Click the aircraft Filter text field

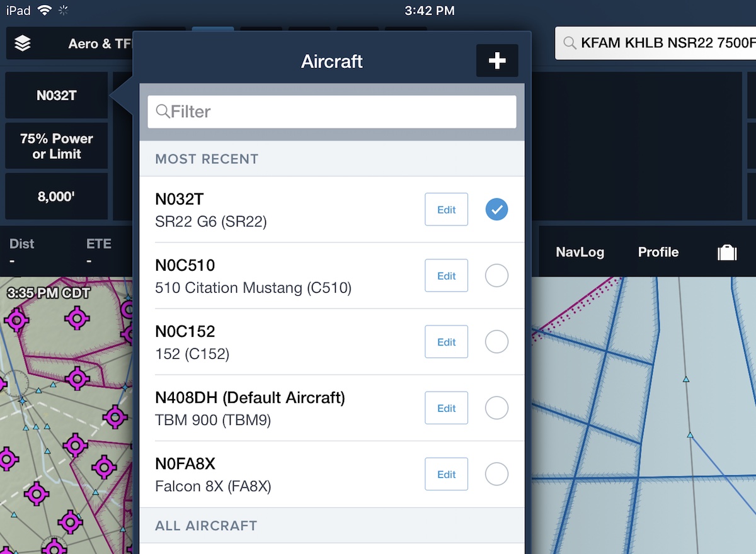(332, 111)
